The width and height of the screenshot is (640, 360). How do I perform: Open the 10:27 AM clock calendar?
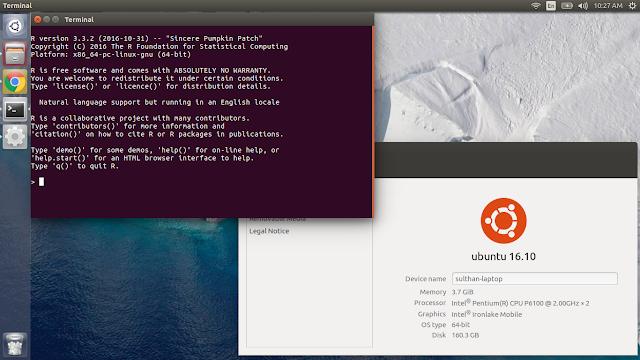608,6
